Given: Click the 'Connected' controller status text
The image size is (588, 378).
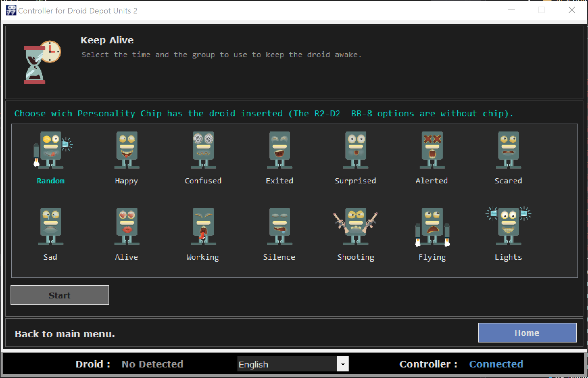Looking at the screenshot, I should [x=496, y=364].
